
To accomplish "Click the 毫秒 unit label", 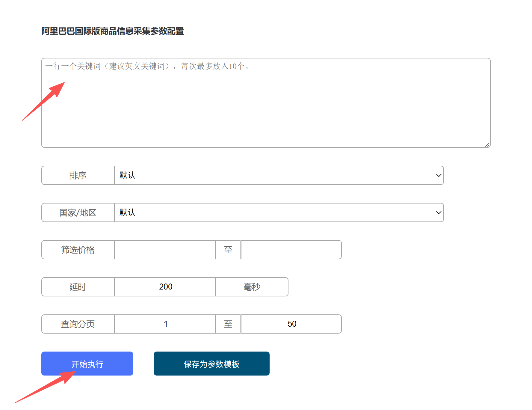I will click(252, 287).
